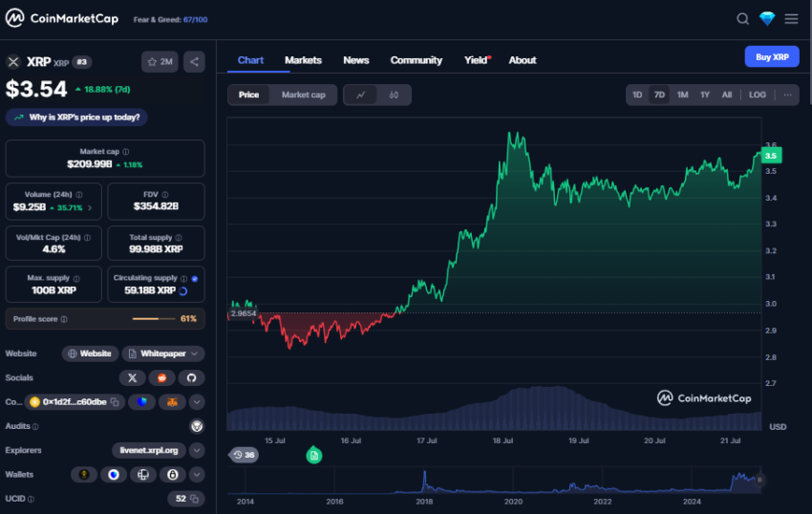Screen dimensions: 812x514
Task: Click the share icon button
Action: tap(194, 62)
